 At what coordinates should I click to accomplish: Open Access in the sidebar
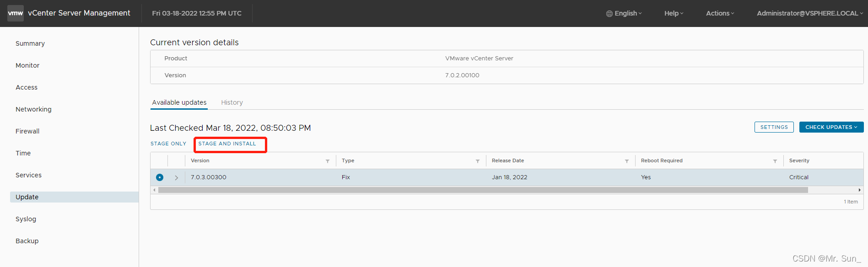(x=27, y=87)
